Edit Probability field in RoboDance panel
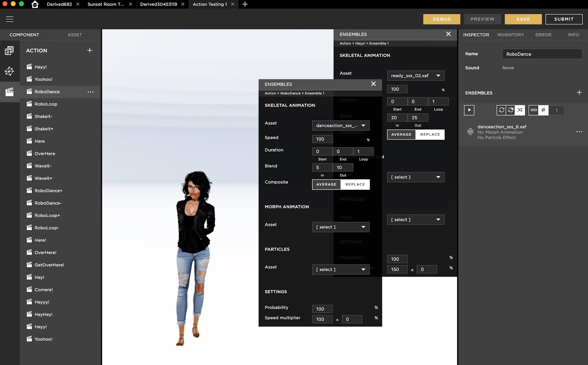The image size is (588, 365). (x=322, y=309)
